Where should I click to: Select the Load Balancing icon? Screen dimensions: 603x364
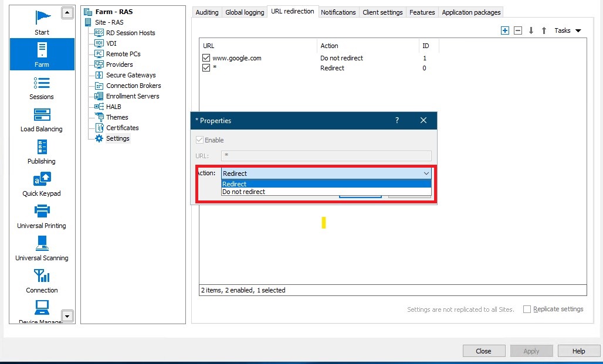tap(42, 115)
